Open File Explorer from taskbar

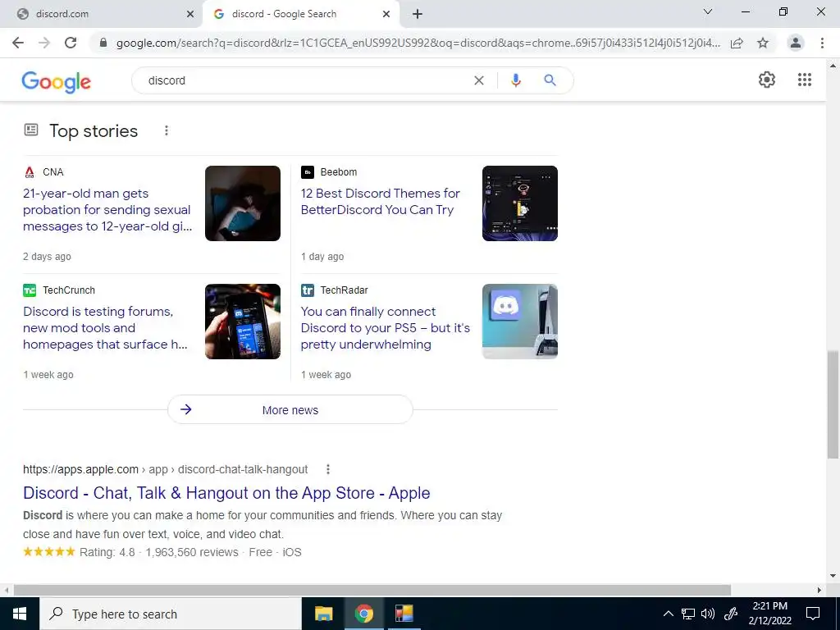pos(323,614)
